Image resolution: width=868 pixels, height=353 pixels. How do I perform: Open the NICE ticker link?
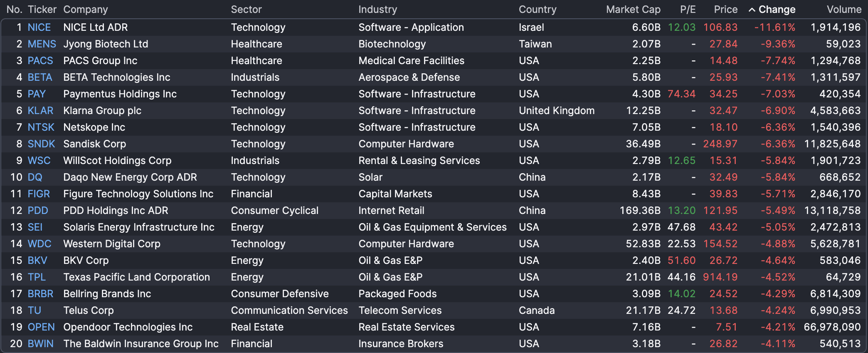39,27
